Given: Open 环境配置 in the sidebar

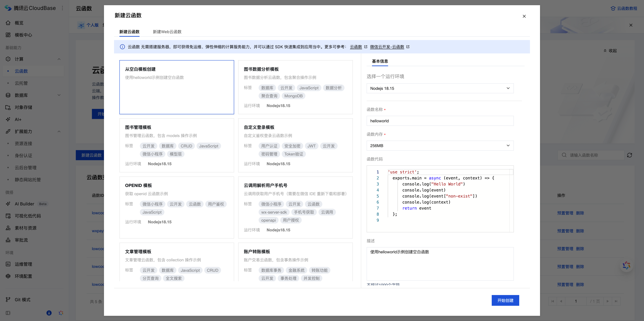Looking at the screenshot, I should [x=23, y=276].
